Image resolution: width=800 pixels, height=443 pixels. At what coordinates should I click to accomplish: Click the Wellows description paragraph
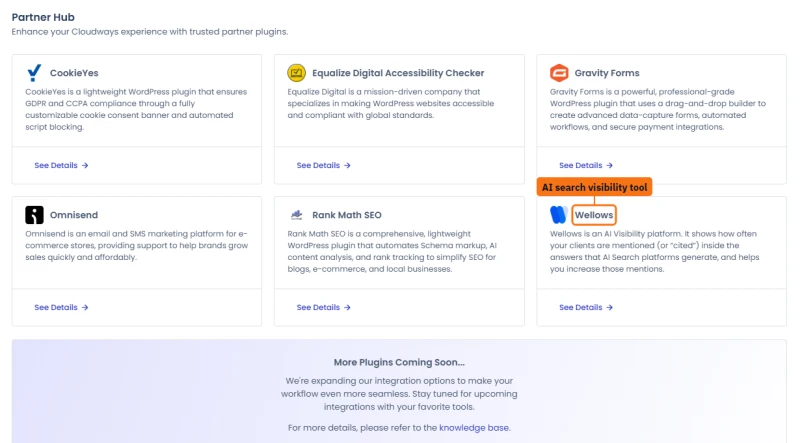pyautogui.click(x=655, y=251)
